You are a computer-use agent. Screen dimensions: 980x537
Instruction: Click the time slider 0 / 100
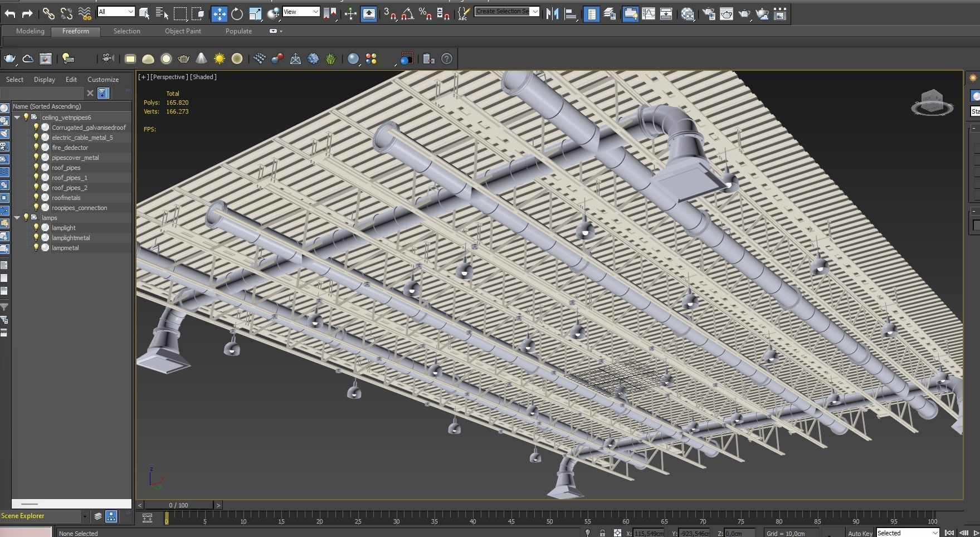pos(179,505)
